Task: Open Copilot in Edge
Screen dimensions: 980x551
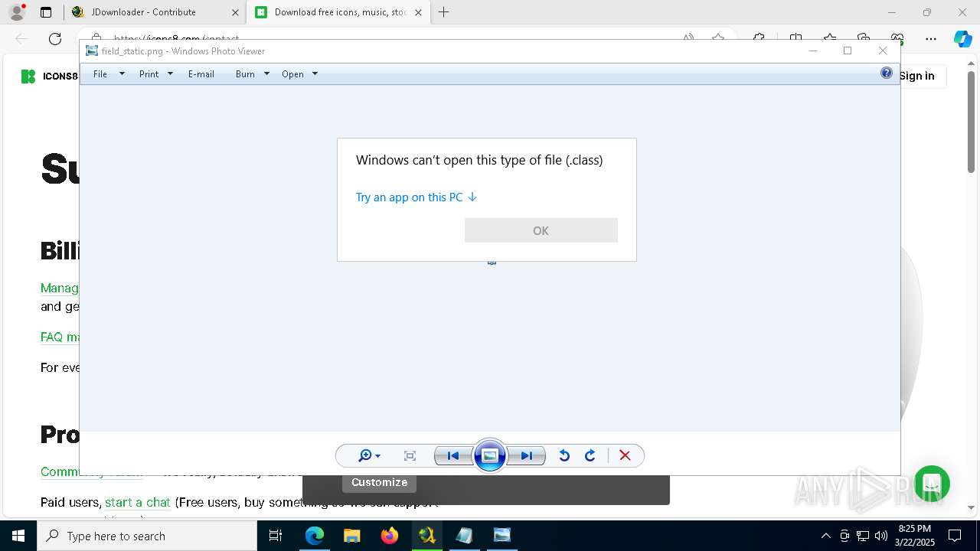Action: tap(962, 39)
